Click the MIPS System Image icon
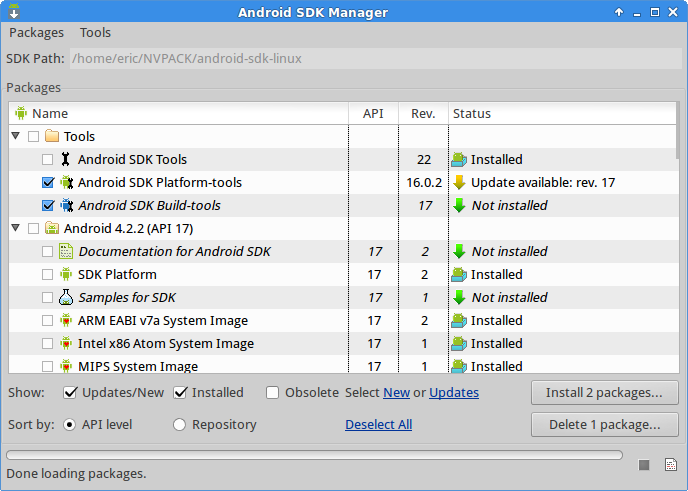The height and width of the screenshot is (491, 688). click(x=66, y=366)
